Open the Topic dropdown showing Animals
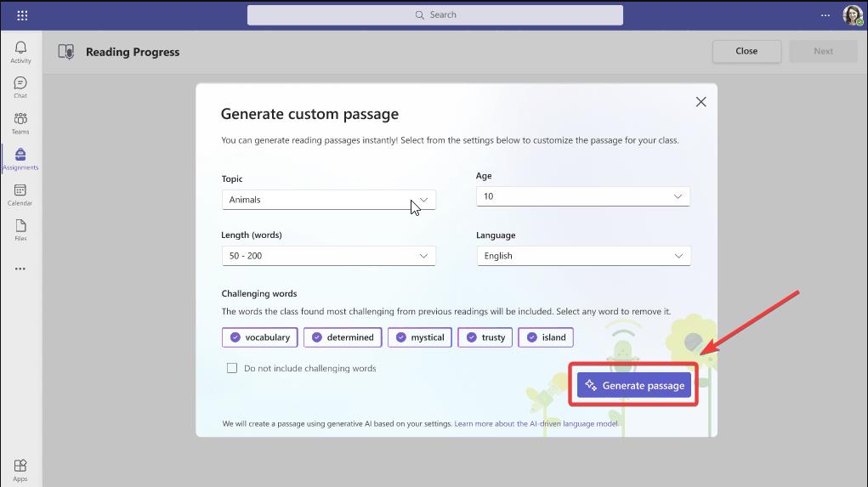 point(329,200)
